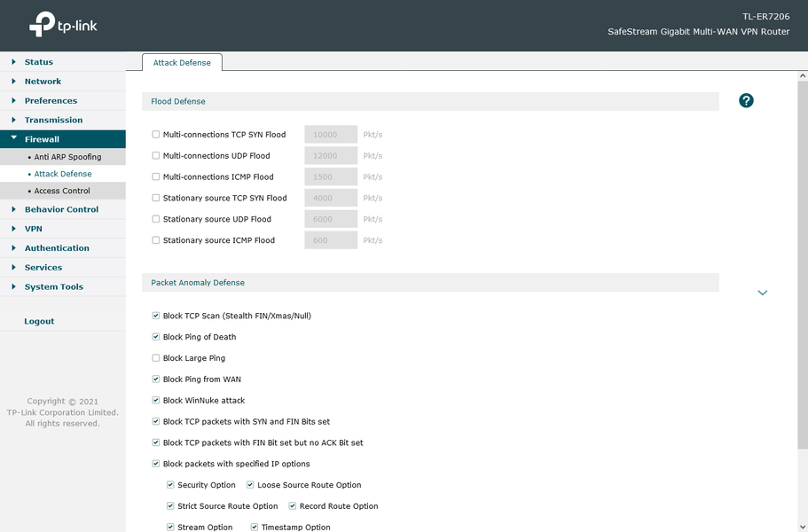
Task: Click the vertical scrollbar thumb
Action: 803,264
